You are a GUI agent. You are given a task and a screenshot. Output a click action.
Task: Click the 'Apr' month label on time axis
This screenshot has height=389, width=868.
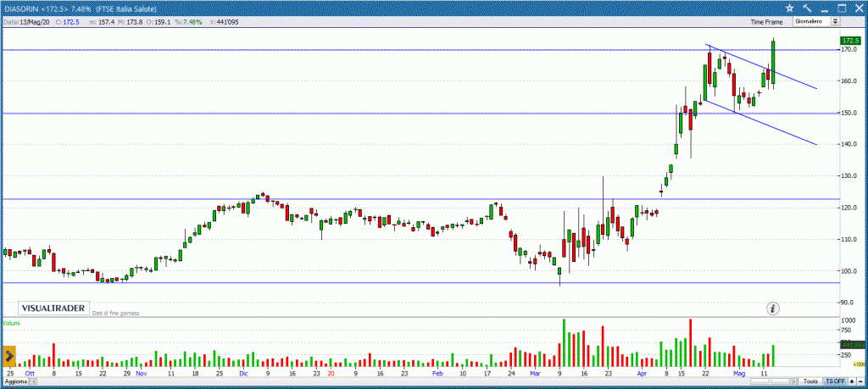[643, 374]
